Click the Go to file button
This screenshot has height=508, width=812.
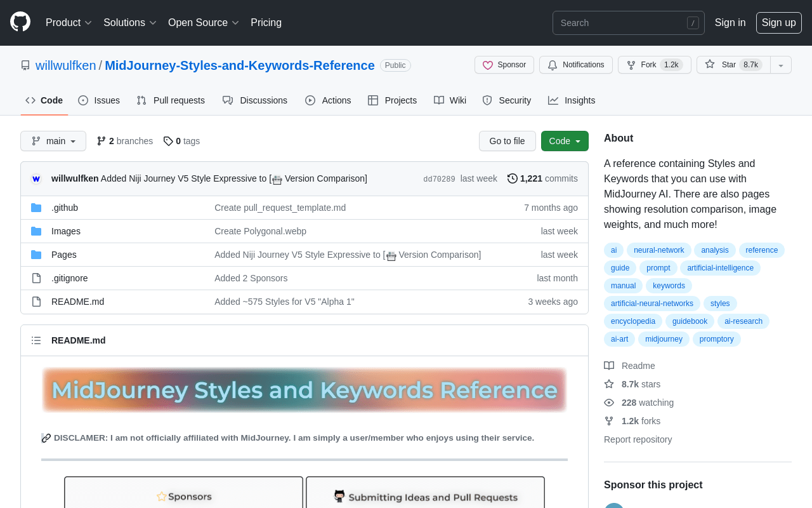click(507, 141)
